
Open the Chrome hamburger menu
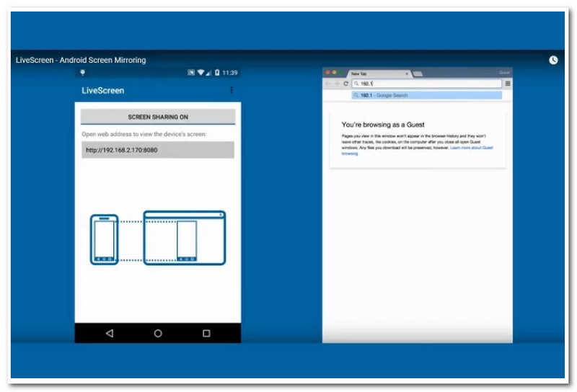pos(508,84)
